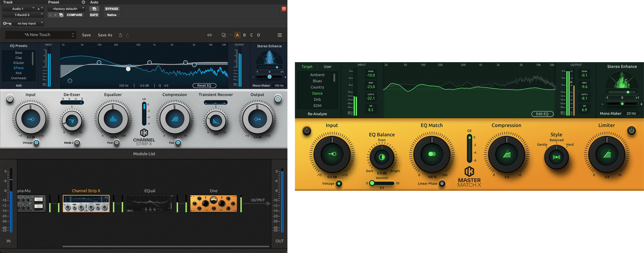The width and height of the screenshot is (644, 253).
Task: Toggle the Vintage switch in Channel Strip X
Action: point(36,143)
